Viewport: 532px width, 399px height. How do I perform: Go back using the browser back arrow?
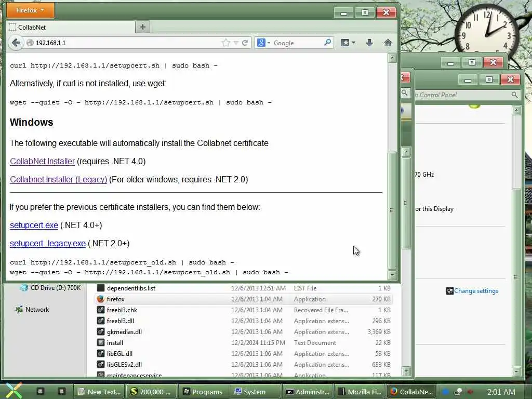tap(16, 43)
